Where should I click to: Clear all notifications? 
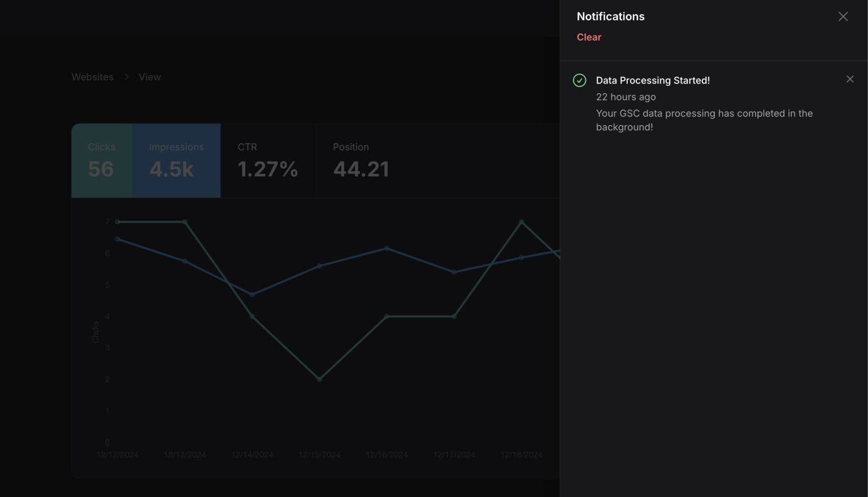coord(589,37)
